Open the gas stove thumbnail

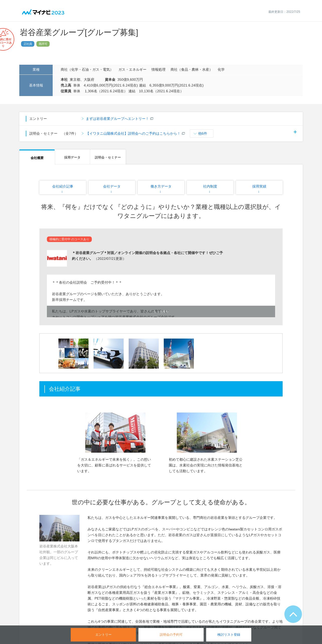point(109,353)
